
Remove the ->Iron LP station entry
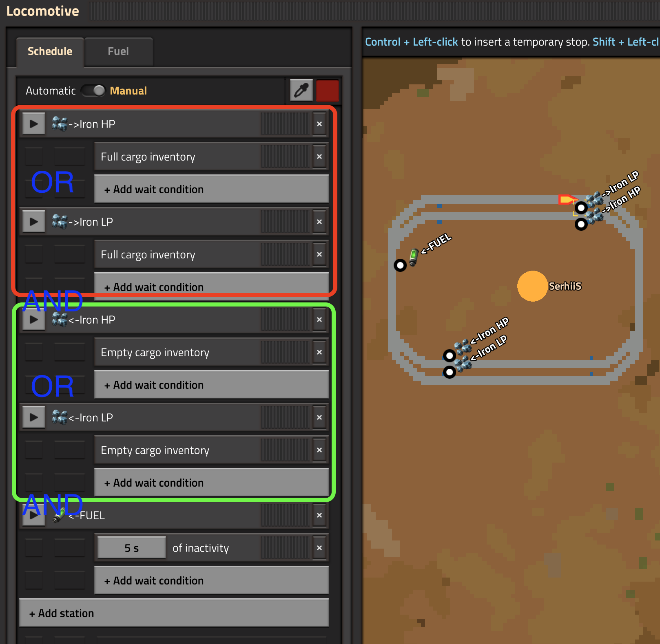point(319,222)
